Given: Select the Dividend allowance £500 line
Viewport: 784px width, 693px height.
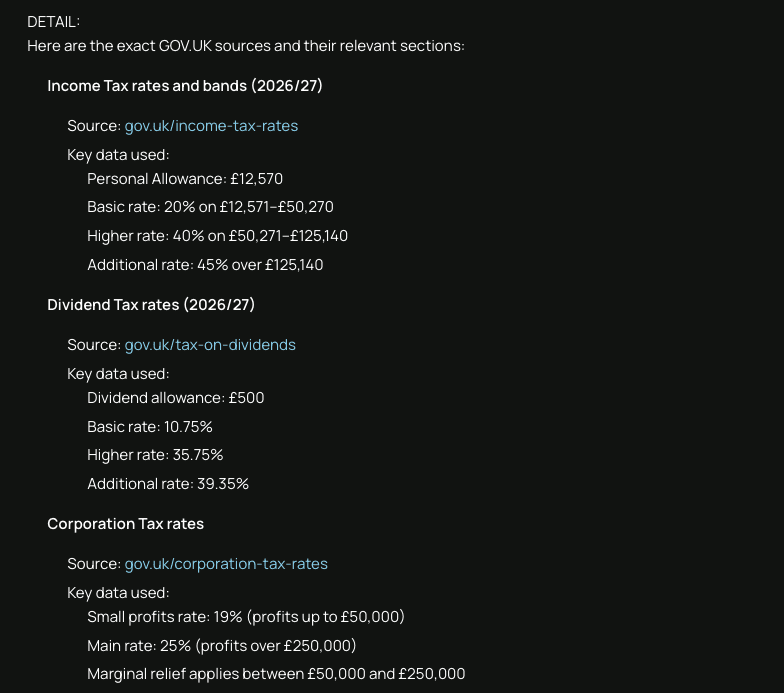Looking at the screenshot, I should coord(176,398).
